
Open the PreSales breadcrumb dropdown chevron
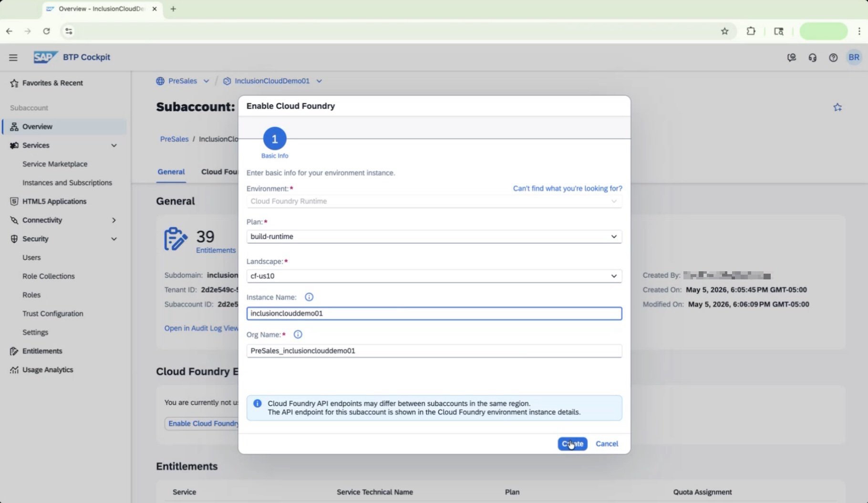coord(206,81)
